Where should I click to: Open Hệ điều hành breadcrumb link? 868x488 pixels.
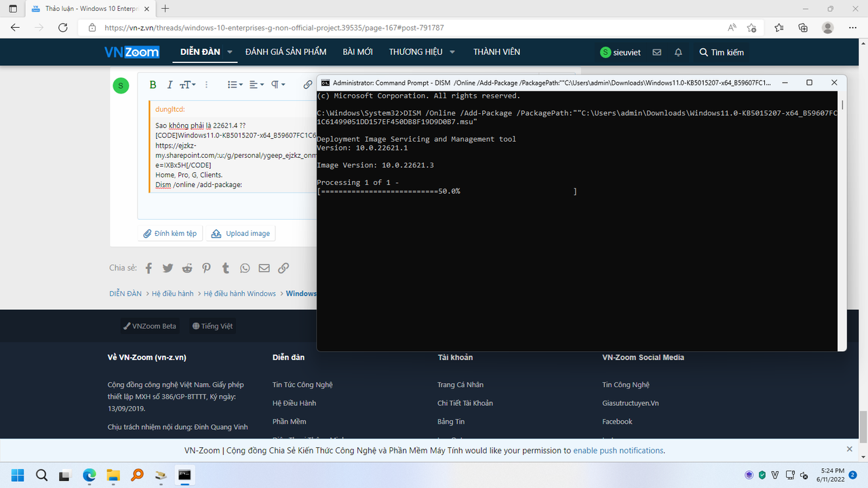pos(172,293)
